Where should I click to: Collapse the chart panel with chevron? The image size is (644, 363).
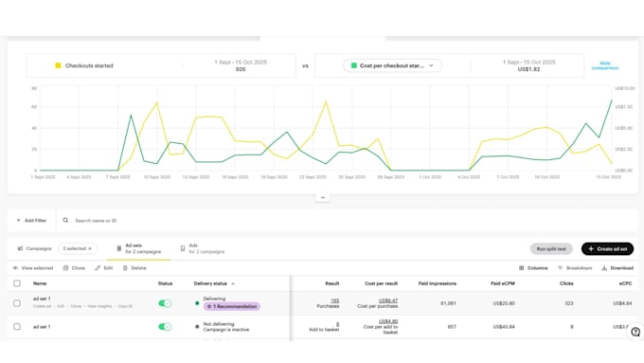(x=322, y=198)
